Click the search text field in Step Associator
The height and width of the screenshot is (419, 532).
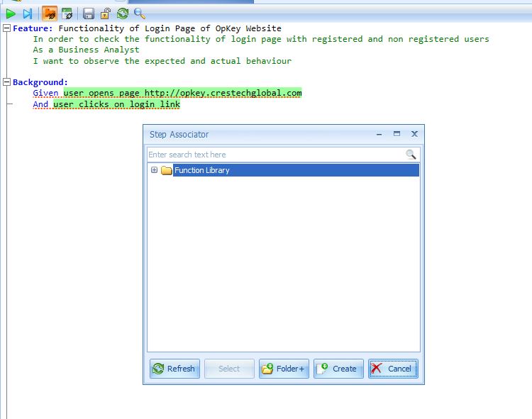point(277,155)
